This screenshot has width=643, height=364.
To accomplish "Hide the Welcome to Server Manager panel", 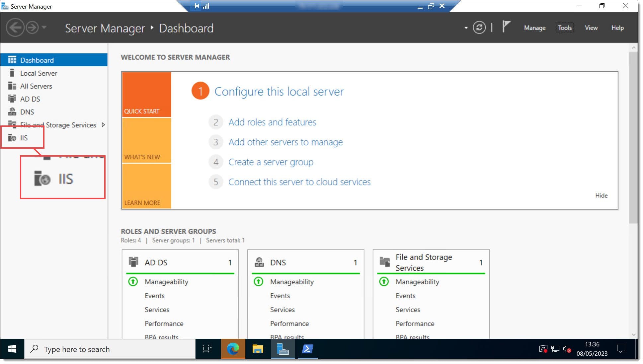I will (x=601, y=195).
